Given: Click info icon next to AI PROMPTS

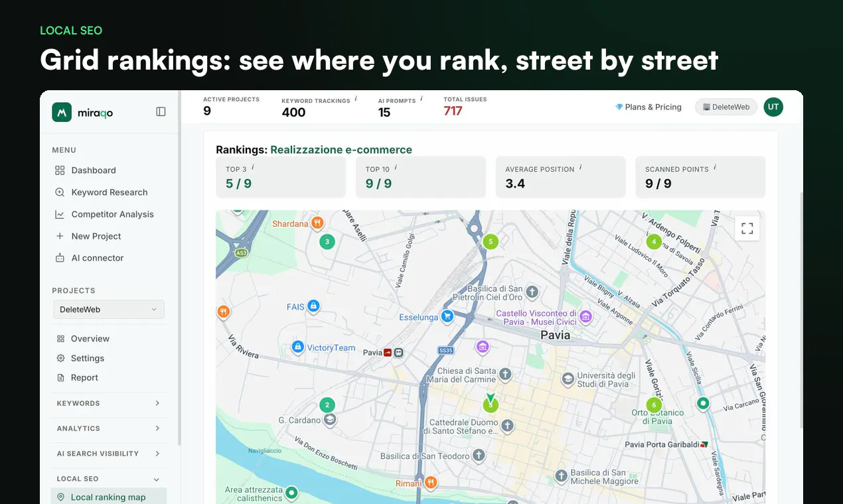Looking at the screenshot, I should click(x=421, y=98).
